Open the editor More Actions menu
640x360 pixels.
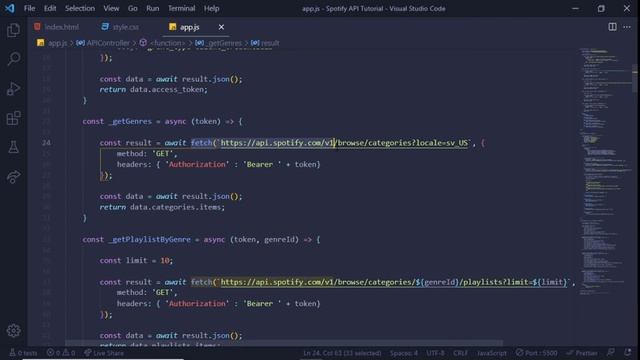click(x=627, y=27)
